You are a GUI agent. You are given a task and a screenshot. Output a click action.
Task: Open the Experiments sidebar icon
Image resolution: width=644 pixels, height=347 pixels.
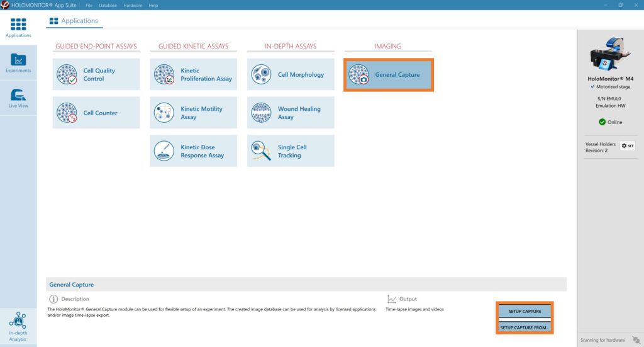(18, 60)
